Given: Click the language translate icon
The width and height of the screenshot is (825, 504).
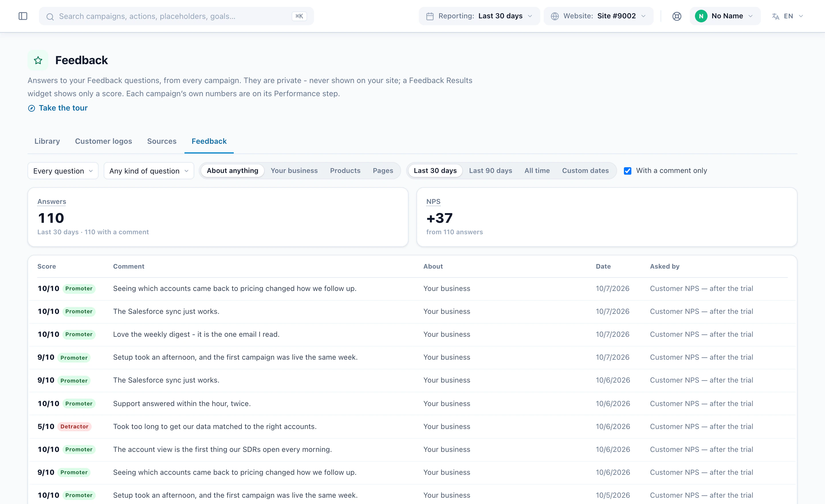Looking at the screenshot, I should 775,16.
